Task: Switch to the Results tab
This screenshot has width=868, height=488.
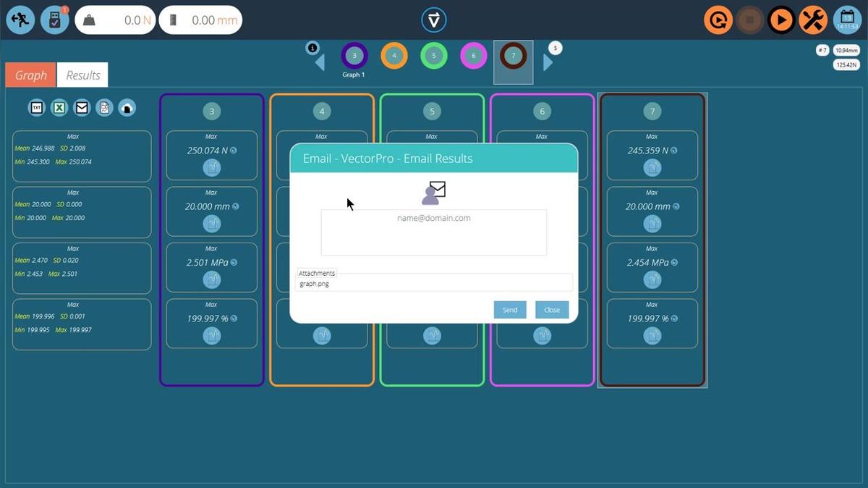Action: (83, 75)
